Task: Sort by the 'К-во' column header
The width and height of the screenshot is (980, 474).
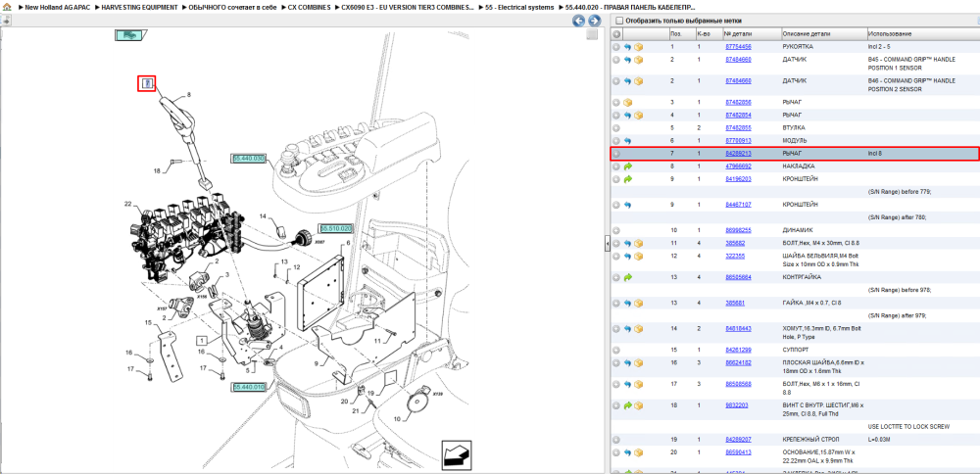Action: point(709,33)
